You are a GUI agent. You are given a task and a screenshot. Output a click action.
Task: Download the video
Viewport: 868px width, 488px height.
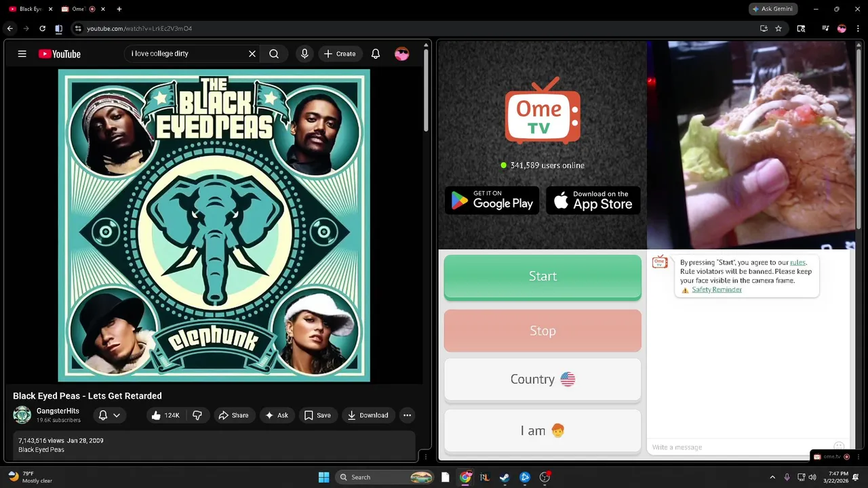coord(368,415)
